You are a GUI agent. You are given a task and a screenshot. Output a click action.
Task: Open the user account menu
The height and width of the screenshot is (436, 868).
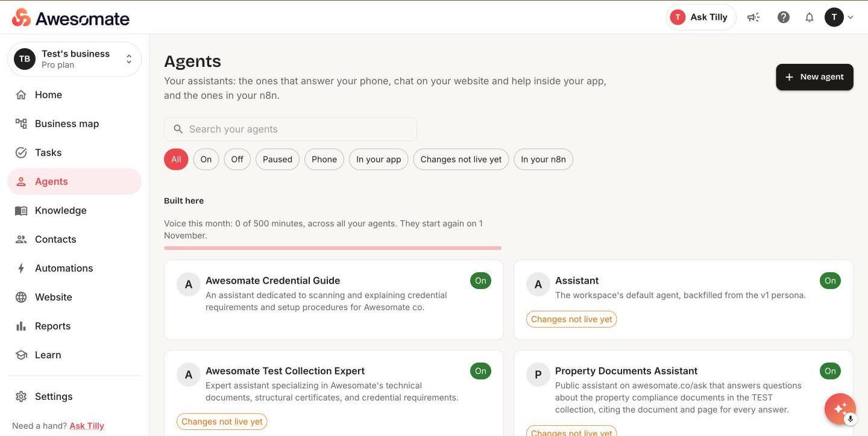click(839, 17)
